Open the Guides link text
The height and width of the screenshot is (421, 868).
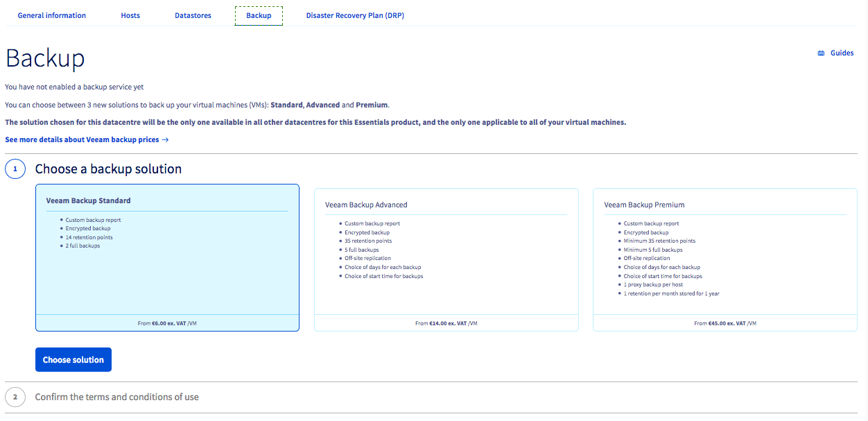[842, 53]
